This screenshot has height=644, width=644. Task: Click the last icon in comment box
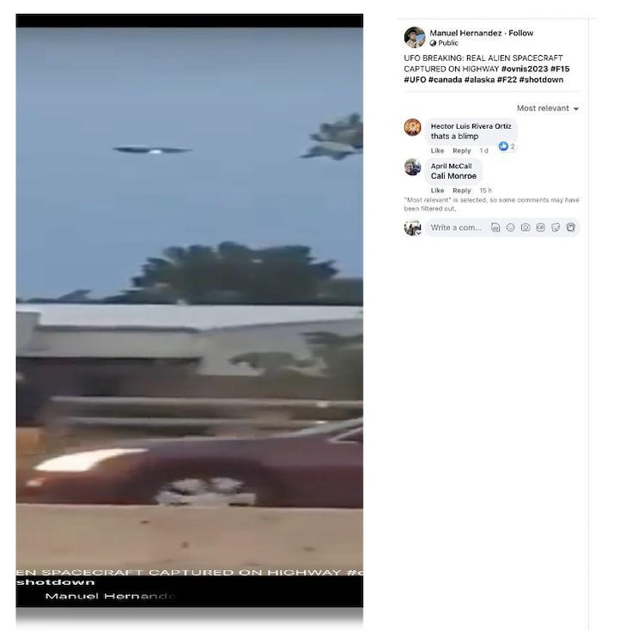tap(571, 228)
